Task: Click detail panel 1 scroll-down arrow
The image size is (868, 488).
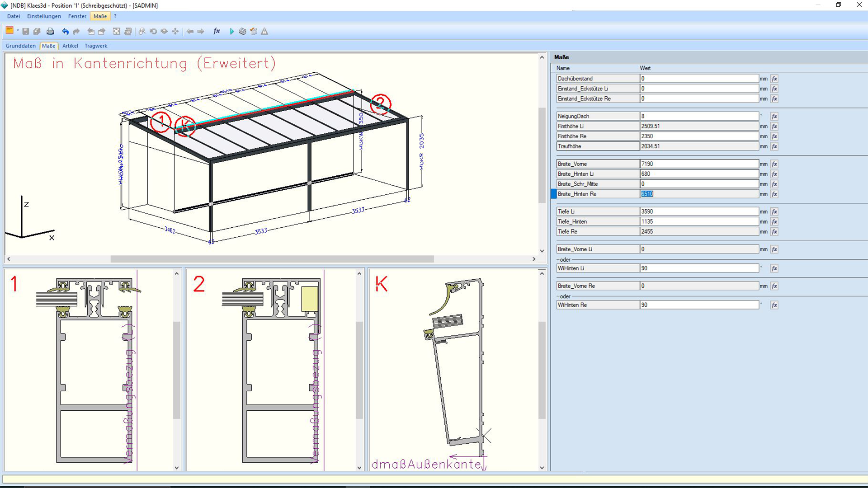Action: pos(177,468)
